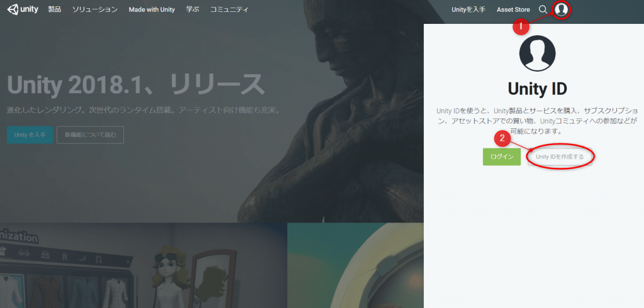Click the Unity 2018.1、リリース headline
644x308 pixels.
135,84
